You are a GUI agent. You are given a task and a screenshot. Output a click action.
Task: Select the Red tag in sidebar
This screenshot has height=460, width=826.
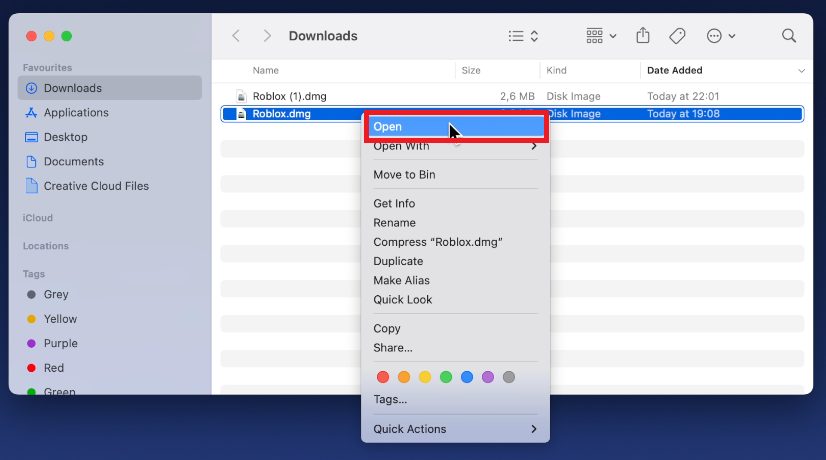click(45, 368)
